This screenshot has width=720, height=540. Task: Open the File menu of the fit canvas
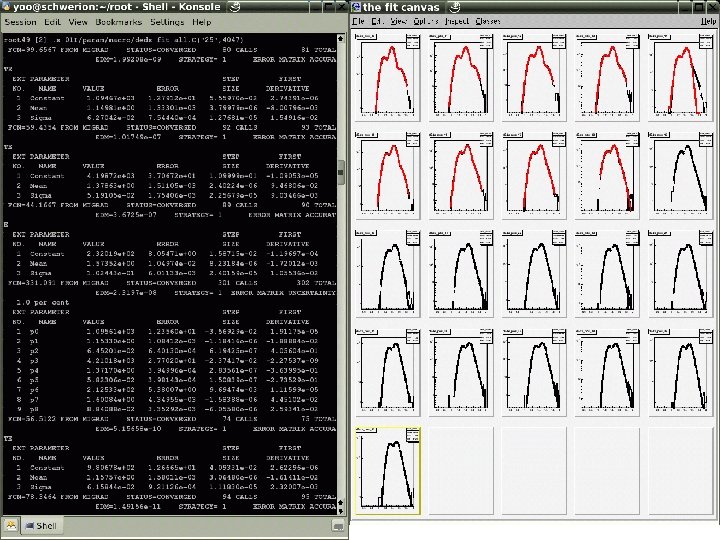pos(358,21)
